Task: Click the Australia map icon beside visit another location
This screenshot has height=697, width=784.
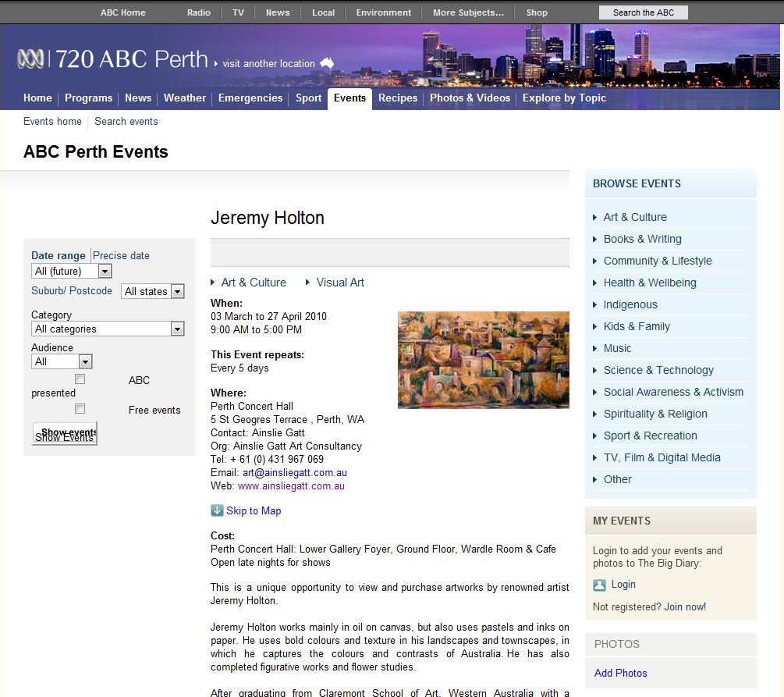Action: tap(327, 62)
